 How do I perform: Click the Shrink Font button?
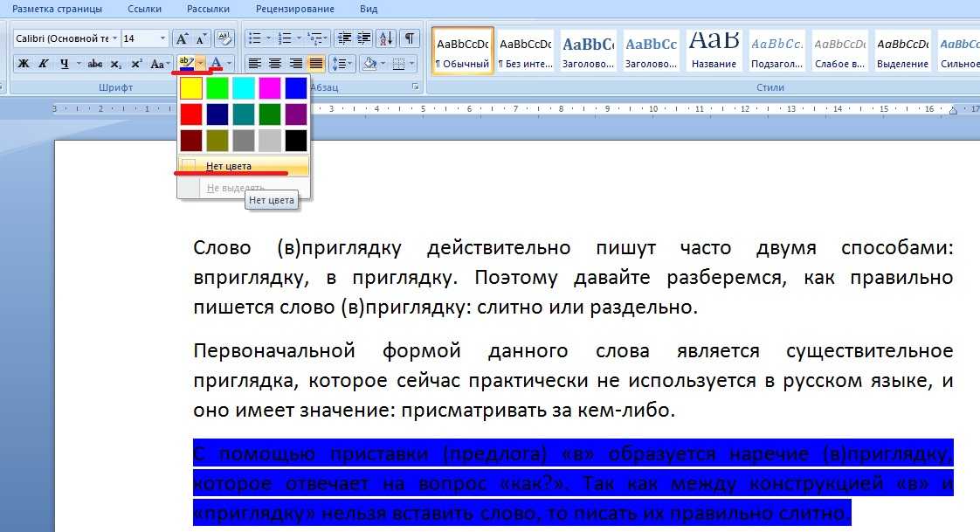point(201,38)
